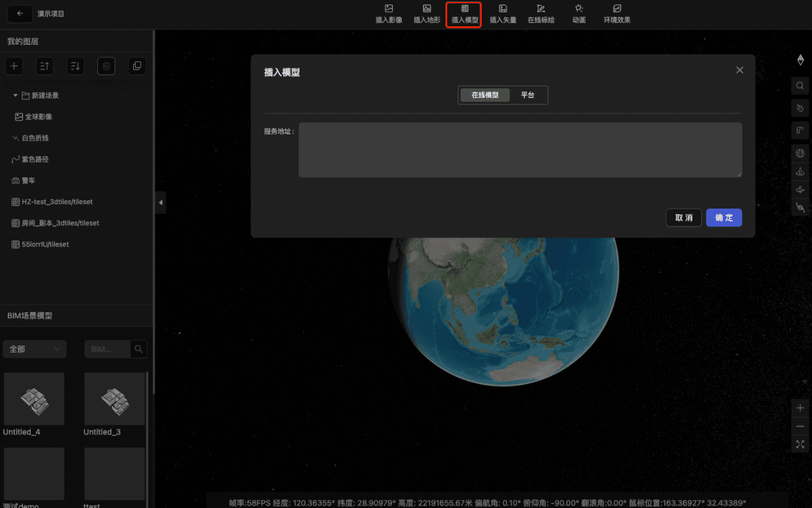Click the duplicate layer icon
Image resolution: width=812 pixels, height=508 pixels.
click(136, 66)
